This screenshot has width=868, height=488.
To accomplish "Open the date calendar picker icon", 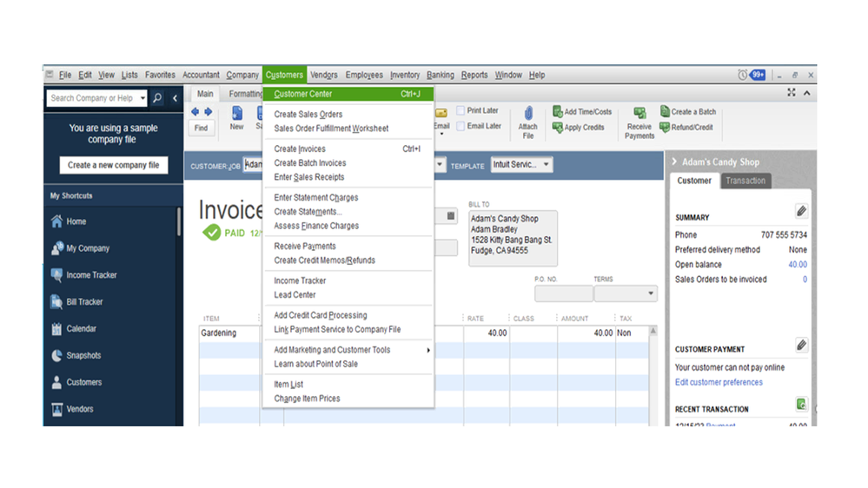I will 451,216.
